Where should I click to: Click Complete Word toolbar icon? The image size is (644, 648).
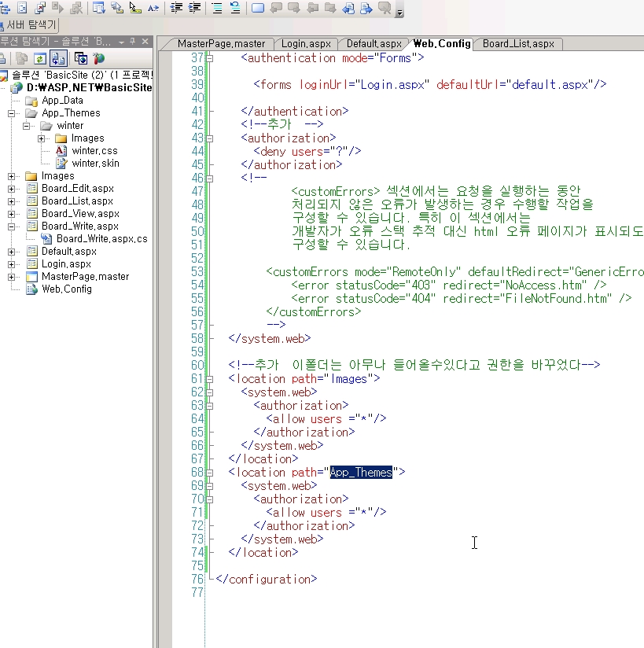click(x=153, y=8)
